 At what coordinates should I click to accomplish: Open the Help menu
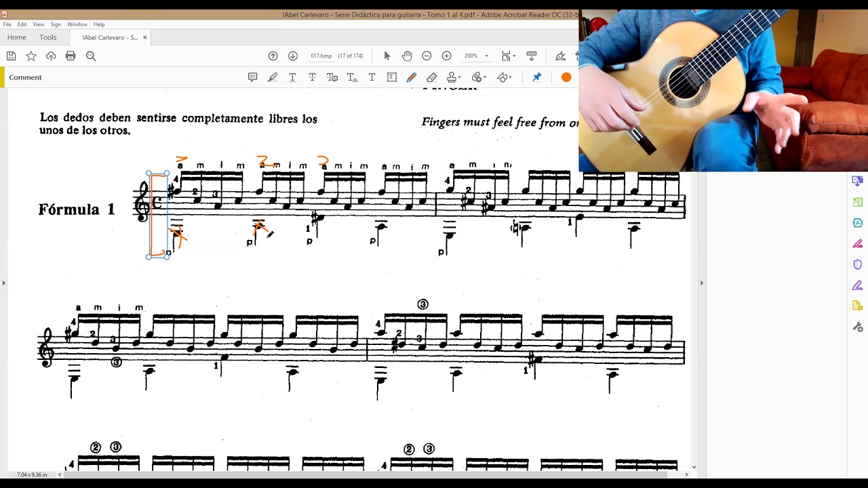(x=99, y=24)
